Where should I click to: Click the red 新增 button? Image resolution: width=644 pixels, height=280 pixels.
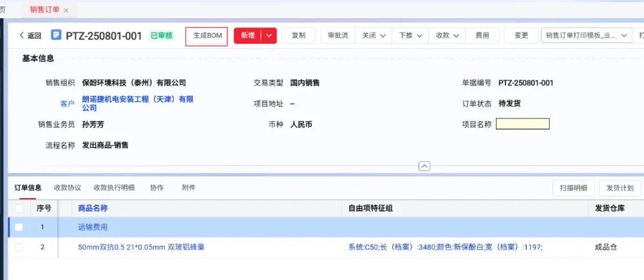click(x=247, y=35)
